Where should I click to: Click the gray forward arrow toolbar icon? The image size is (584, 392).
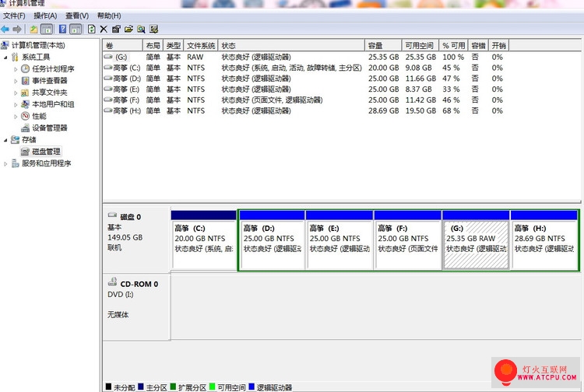coord(17,29)
